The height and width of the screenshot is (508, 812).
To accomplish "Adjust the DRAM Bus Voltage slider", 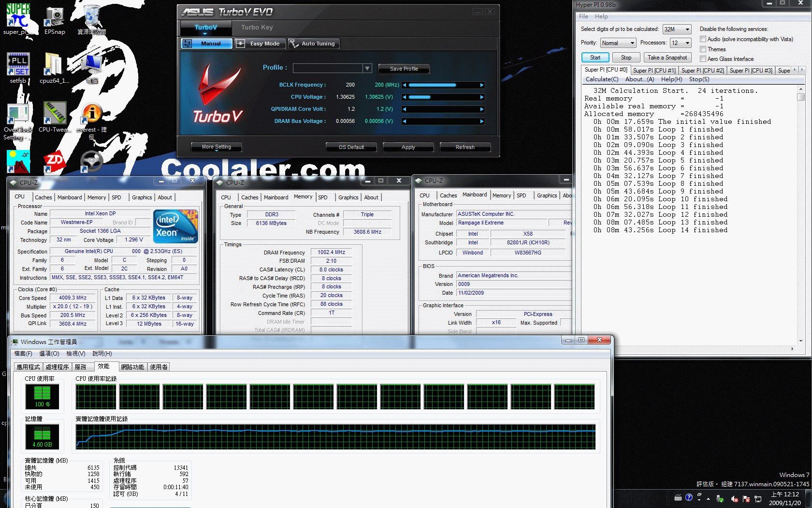I will pyautogui.click(x=443, y=121).
